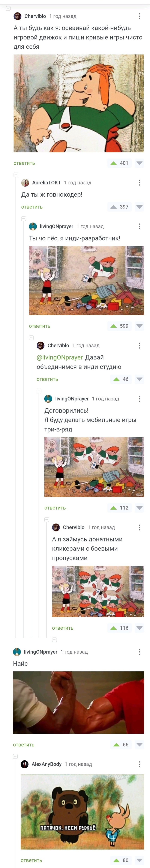This screenshot has height=868, width=150.
Task: Collapse AureliaTOKT's reply branch
Action: 16,175
